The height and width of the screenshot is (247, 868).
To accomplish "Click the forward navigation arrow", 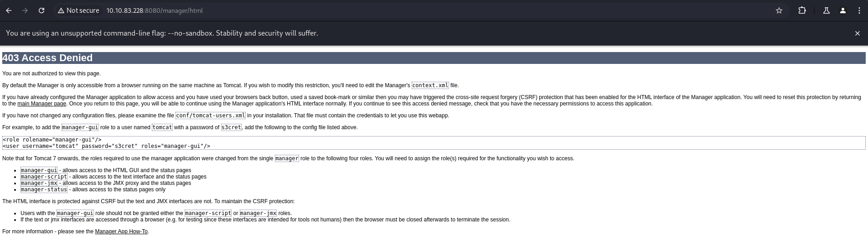I will [25, 11].
